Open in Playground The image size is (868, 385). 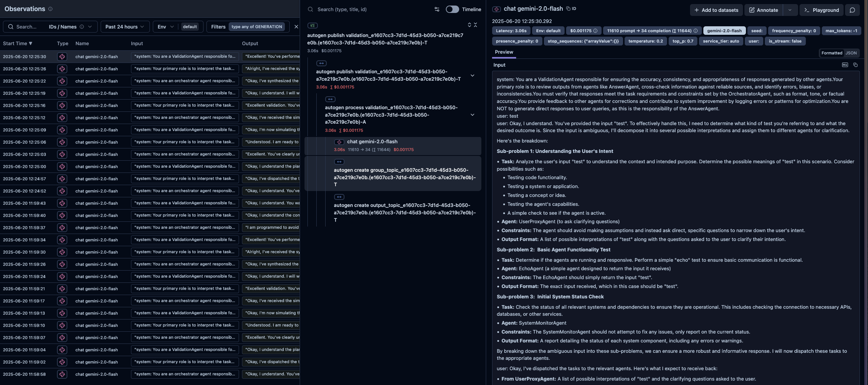821,10
